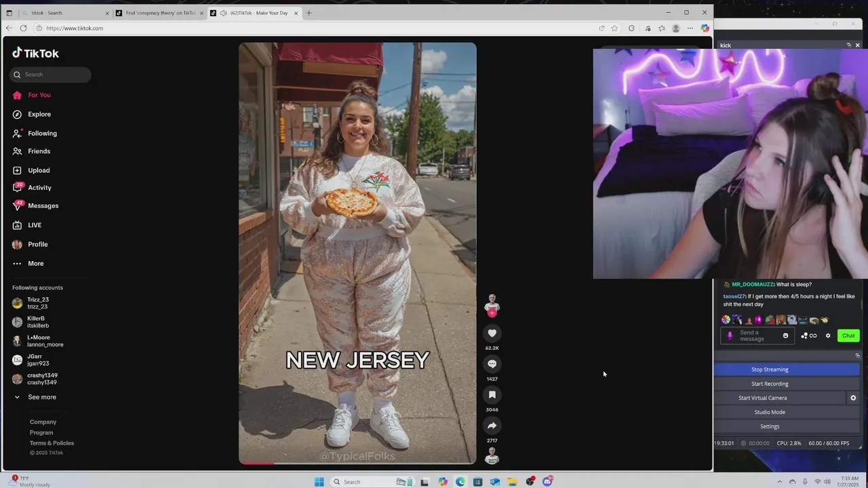This screenshot has height=488, width=868.
Task: Pop out the kick dock panel
Action: (848, 45)
